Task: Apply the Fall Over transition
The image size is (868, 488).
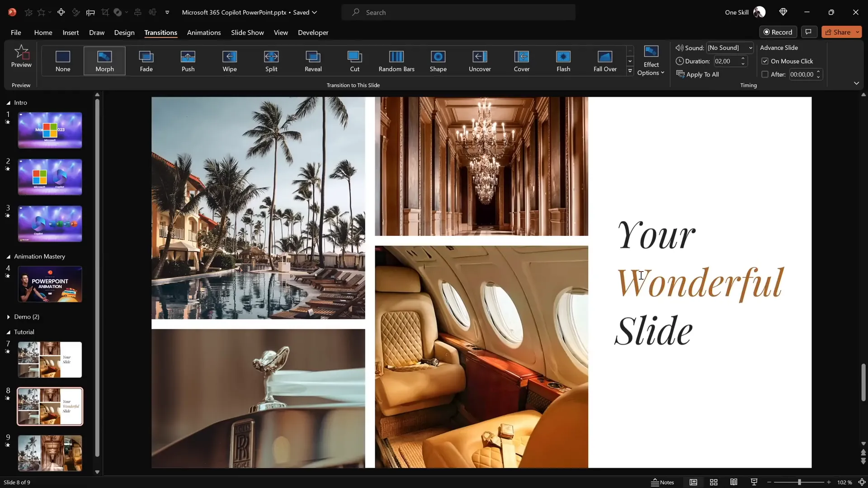Action: pyautogui.click(x=605, y=61)
